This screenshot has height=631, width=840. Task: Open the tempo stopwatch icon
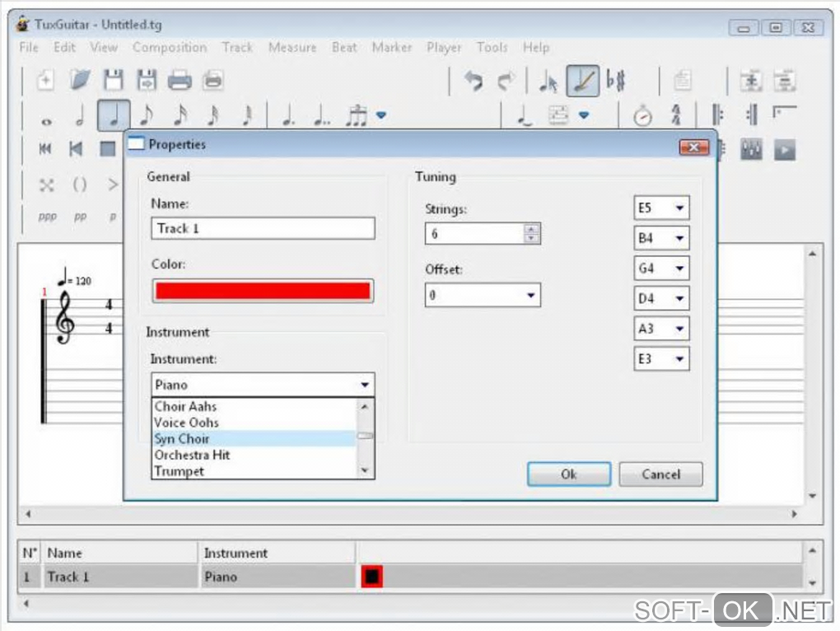click(643, 115)
